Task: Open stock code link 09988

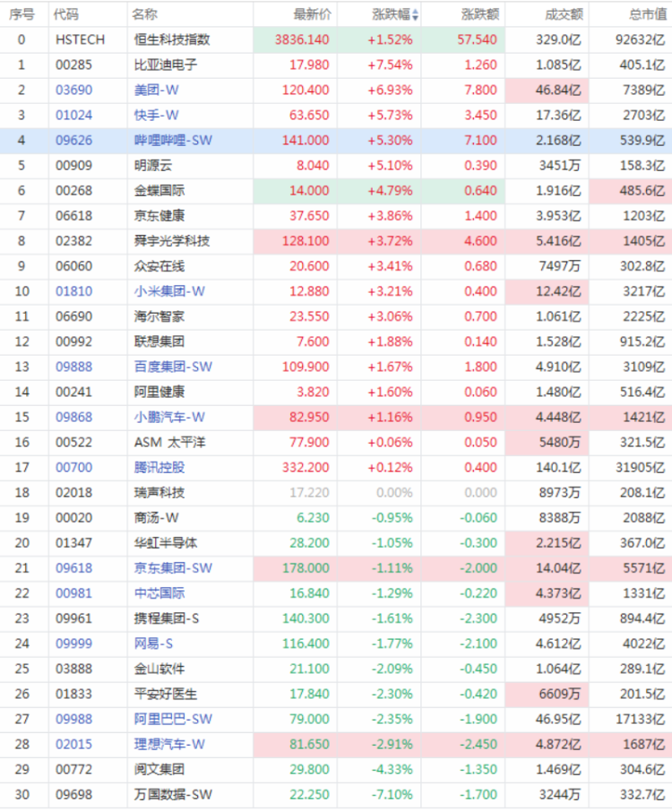Action: (74, 720)
